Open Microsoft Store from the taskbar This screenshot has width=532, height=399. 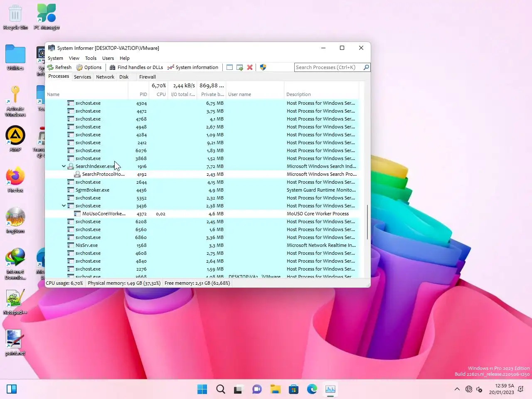pyautogui.click(x=294, y=389)
